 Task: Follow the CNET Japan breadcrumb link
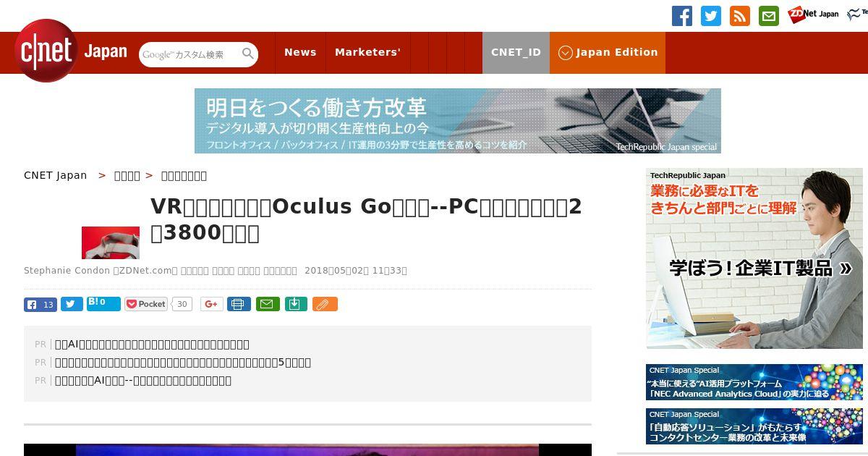tap(55, 175)
